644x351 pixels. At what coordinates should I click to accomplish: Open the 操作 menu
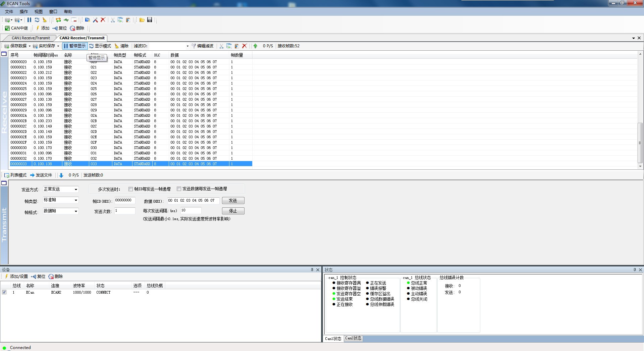pos(24,11)
